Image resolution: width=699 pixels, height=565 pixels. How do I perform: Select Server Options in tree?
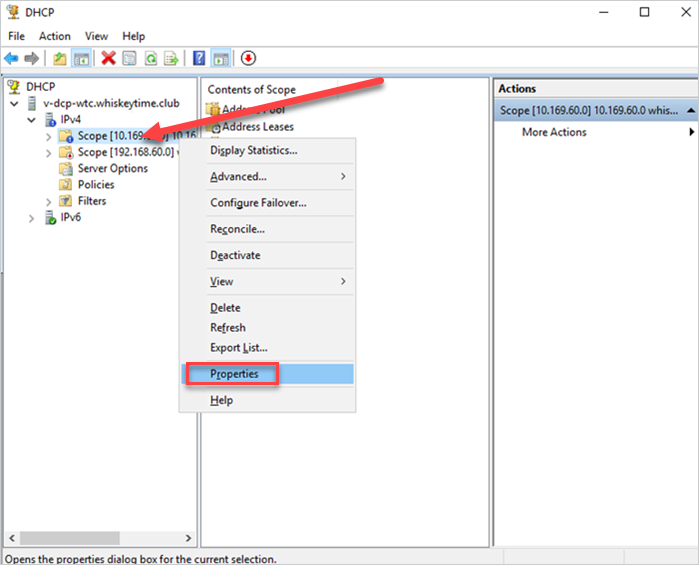pos(113,169)
